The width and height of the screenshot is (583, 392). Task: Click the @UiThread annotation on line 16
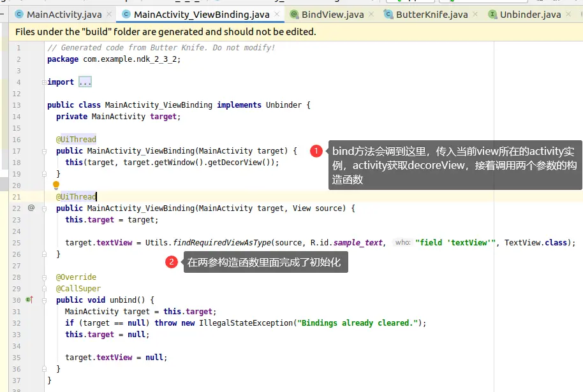coord(76,140)
